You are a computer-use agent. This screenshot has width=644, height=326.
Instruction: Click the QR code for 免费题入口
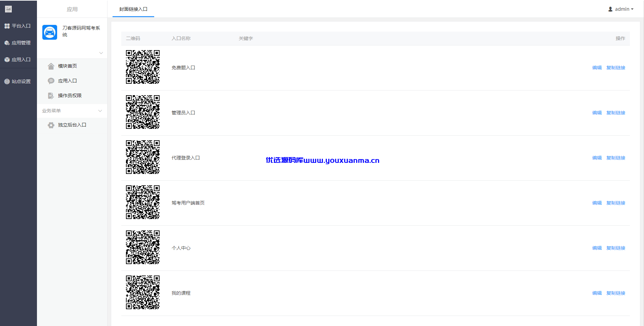[143, 67]
